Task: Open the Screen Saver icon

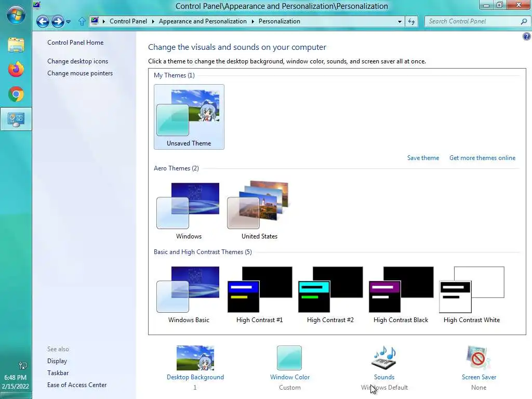Action: click(x=478, y=357)
